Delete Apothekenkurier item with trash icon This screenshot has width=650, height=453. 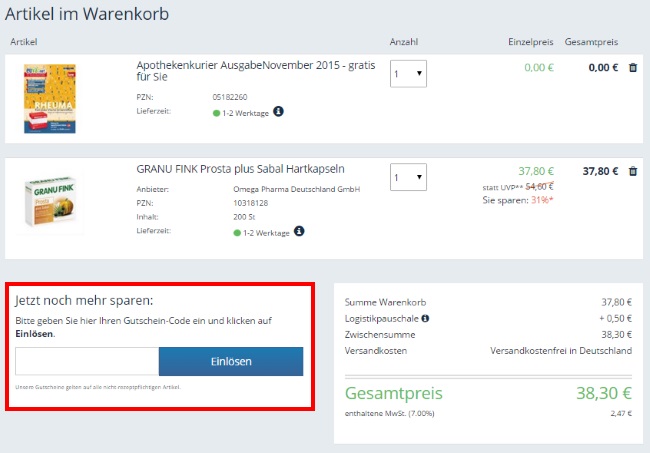(x=633, y=68)
